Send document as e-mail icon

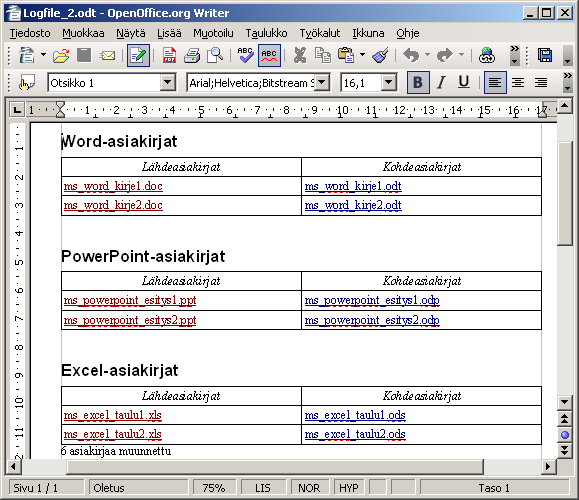pyautogui.click(x=107, y=56)
